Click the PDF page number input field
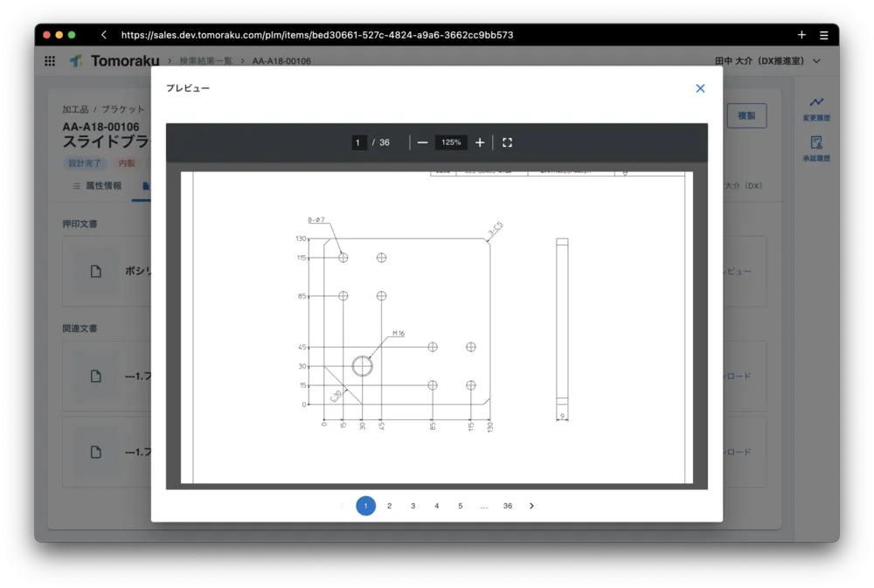Image resolution: width=874 pixels, height=588 pixels. [358, 142]
